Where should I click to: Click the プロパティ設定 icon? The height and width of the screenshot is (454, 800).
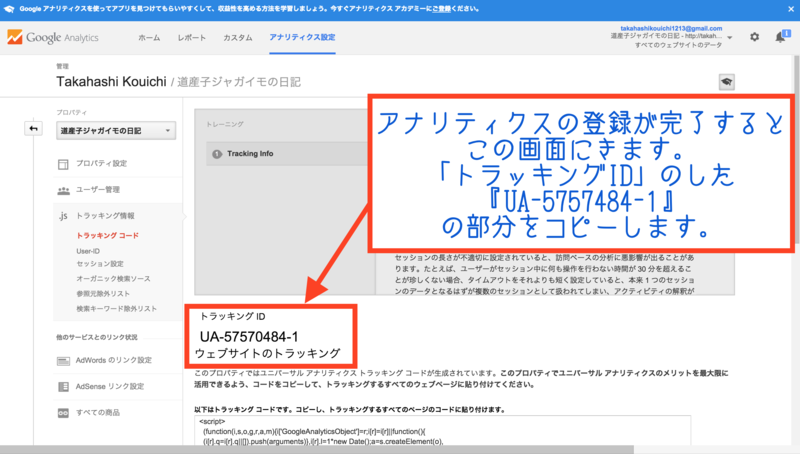pos(63,164)
